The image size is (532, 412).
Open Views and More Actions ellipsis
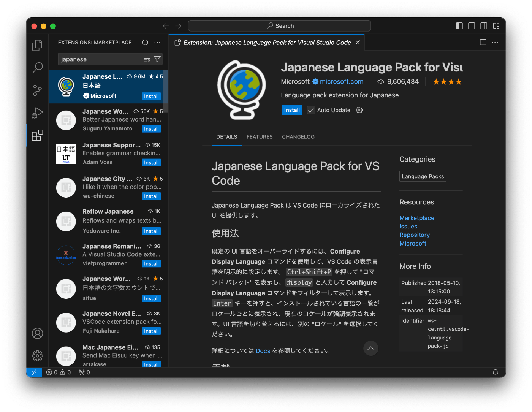pos(157,43)
